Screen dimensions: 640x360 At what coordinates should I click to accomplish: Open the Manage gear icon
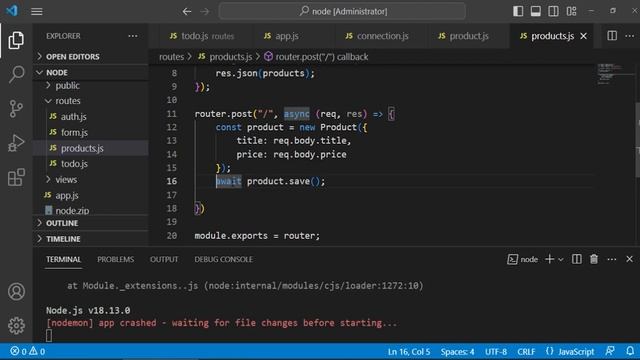pyautogui.click(x=16, y=325)
